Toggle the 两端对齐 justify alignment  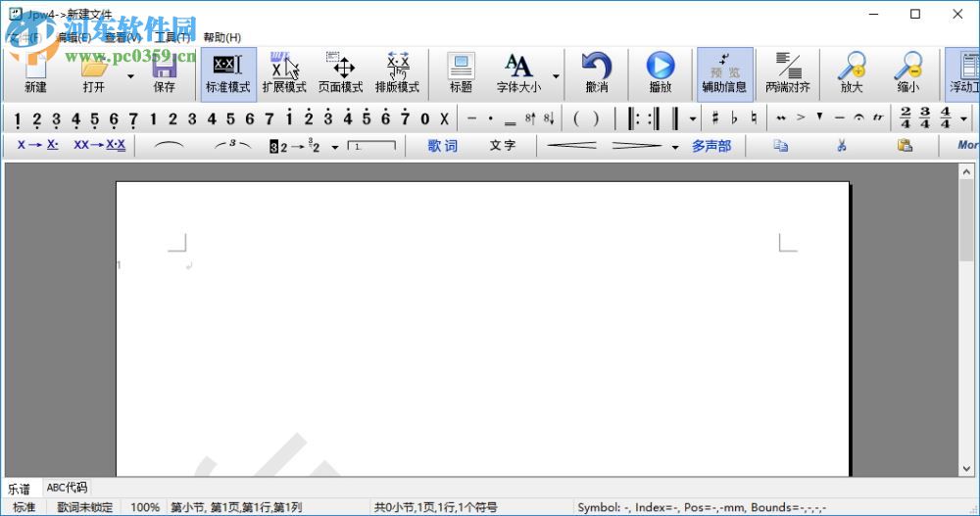[x=788, y=74]
